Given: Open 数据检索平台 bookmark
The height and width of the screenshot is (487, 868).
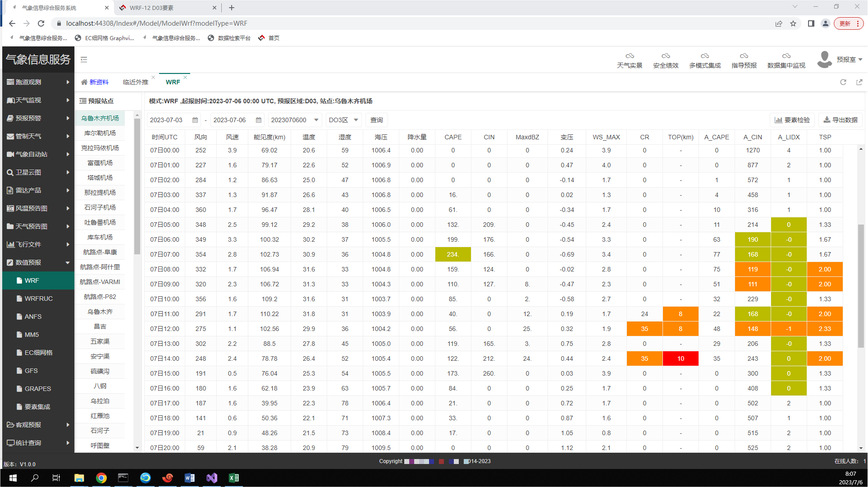Looking at the screenshot, I should pos(229,38).
